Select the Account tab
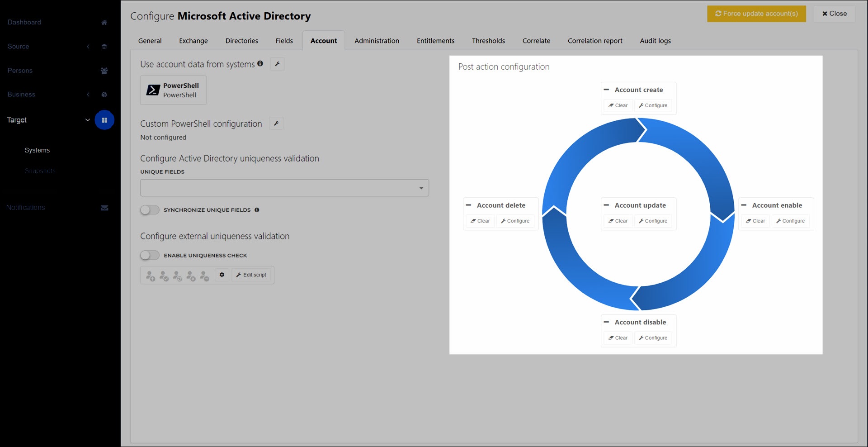868x447 pixels. 324,41
